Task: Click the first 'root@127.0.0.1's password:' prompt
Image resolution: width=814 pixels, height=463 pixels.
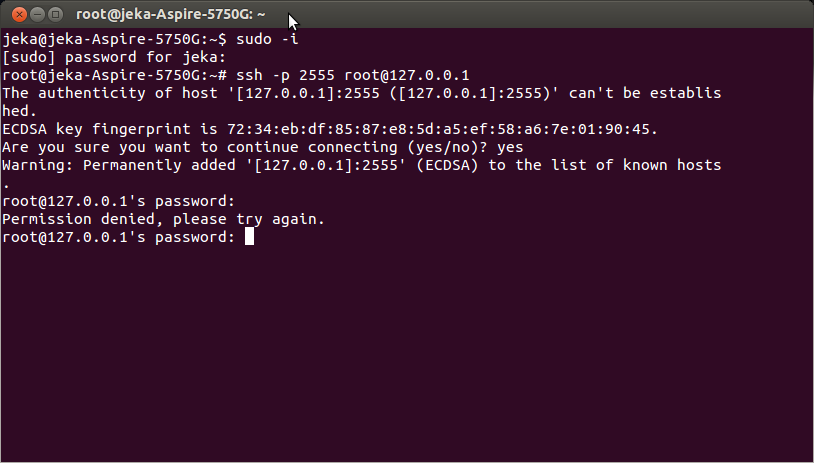Action: click(119, 201)
